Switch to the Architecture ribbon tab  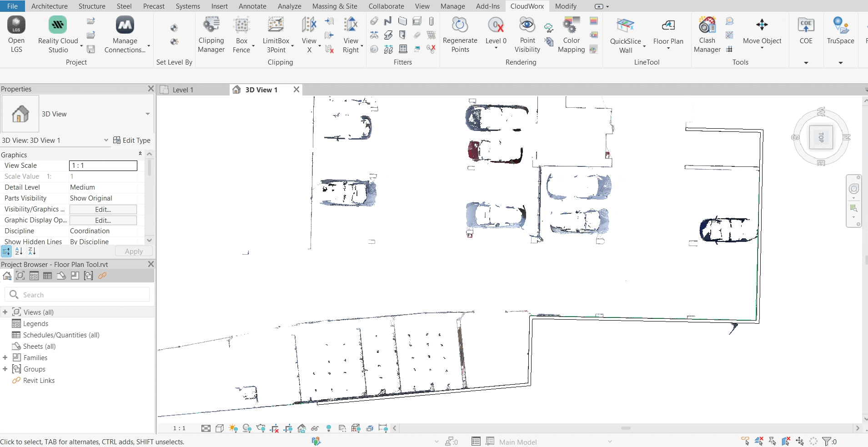[49, 6]
